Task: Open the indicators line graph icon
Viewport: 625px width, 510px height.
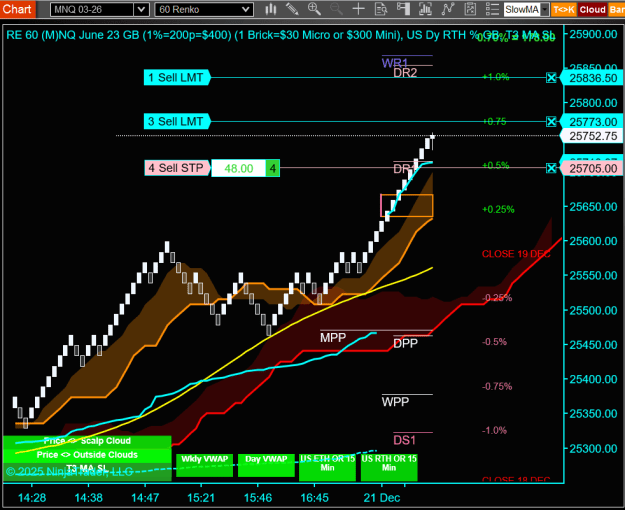Action: (448, 9)
